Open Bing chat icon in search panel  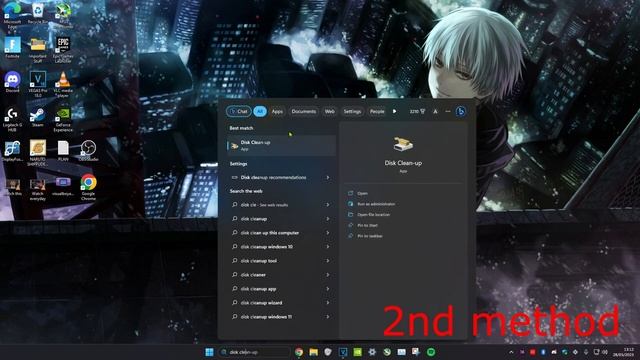pos(461,111)
